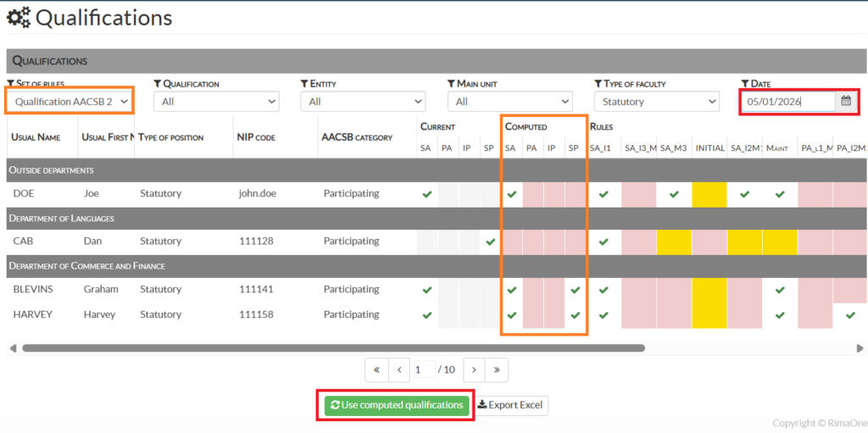Jump to the last page of results
868x433 pixels.
[497, 369]
